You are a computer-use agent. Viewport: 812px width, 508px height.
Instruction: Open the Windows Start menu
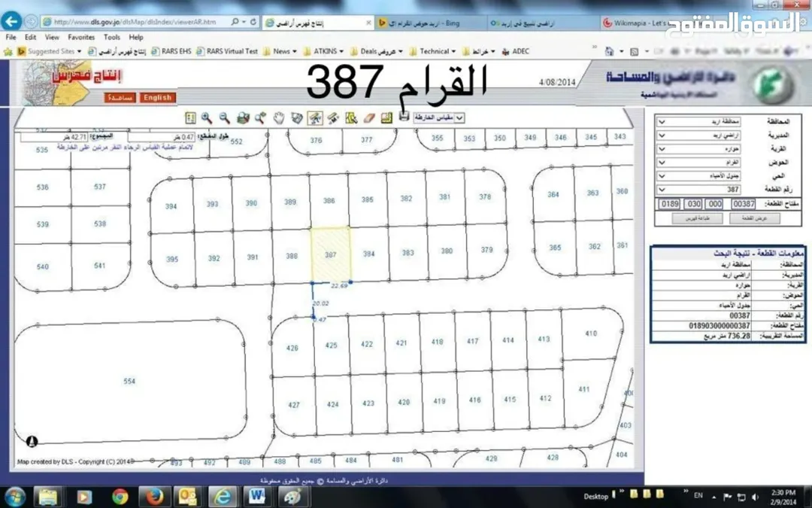coord(15,496)
